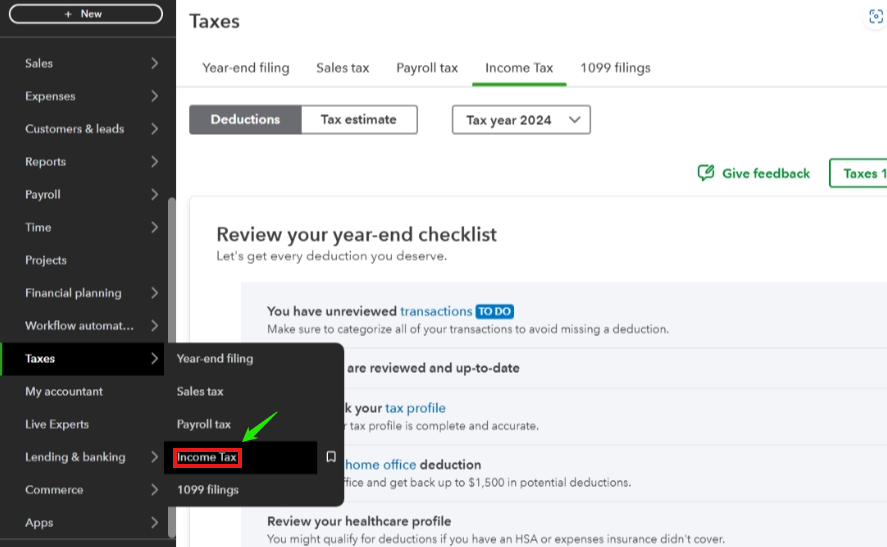Expand the Taxes menu chevron
The width and height of the screenshot is (887, 547).
click(154, 359)
